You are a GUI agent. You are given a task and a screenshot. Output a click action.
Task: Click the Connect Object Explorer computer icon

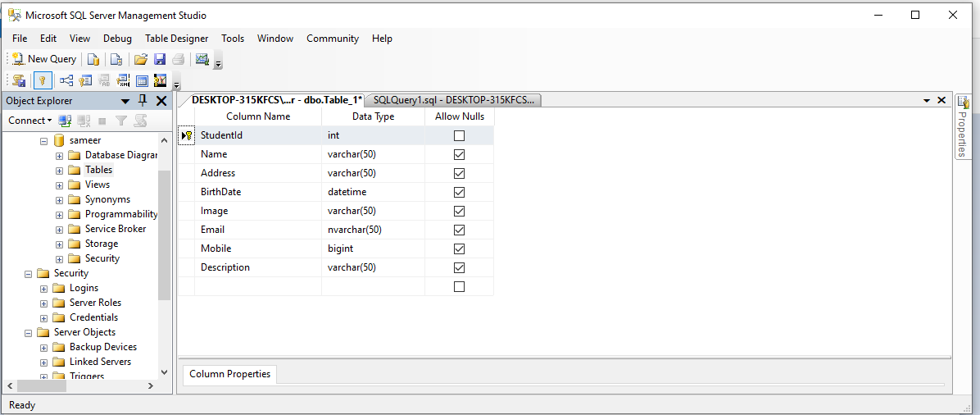[65, 121]
